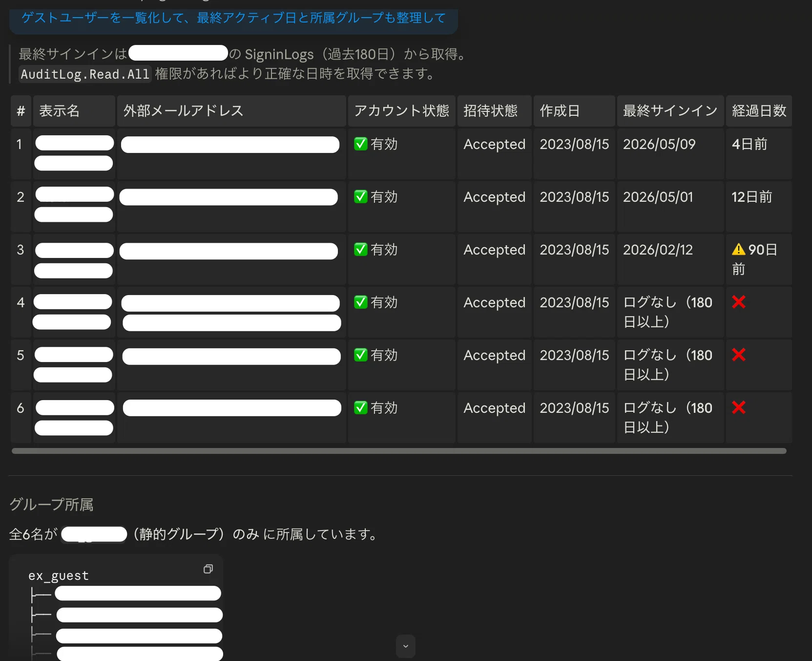Click the green check in row 4
Screen dimensions: 812x661
coord(361,302)
